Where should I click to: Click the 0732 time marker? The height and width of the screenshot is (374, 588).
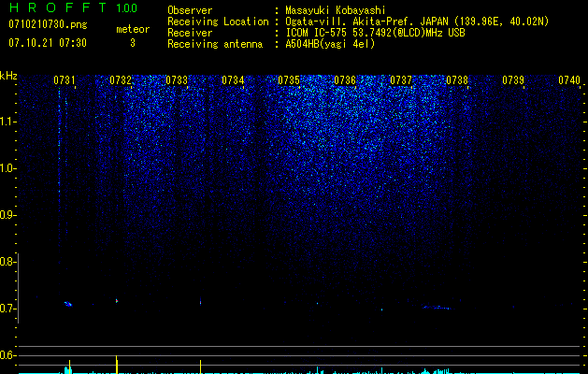tap(121, 80)
